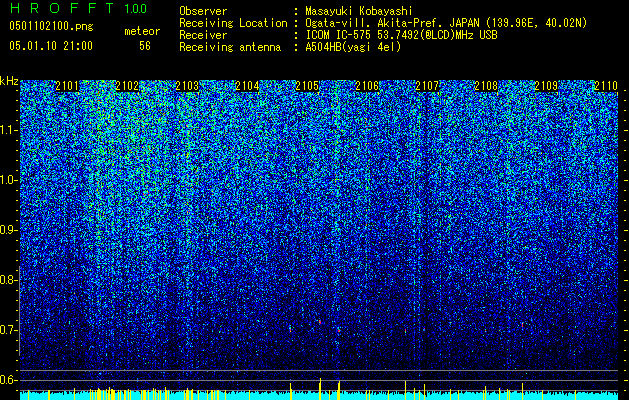Viewport: 629px width, 400px height.
Task: Click the 0.7 kHz axis label
Action: [9, 330]
